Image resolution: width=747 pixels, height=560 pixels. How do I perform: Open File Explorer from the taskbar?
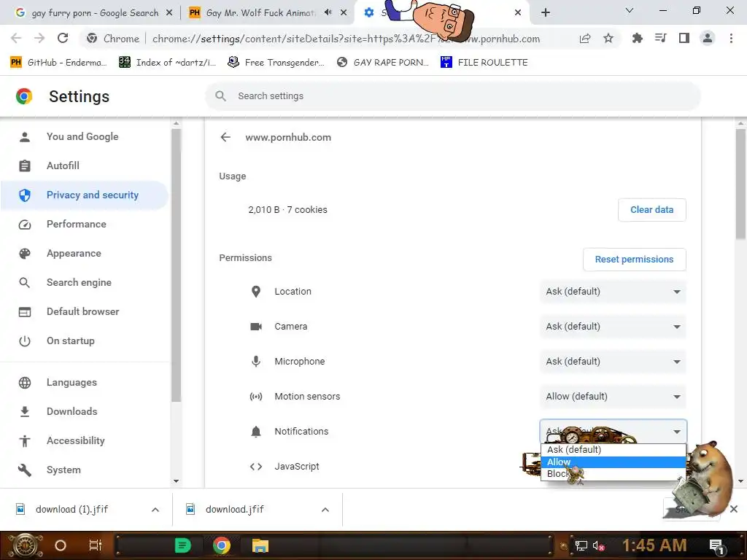click(260, 545)
